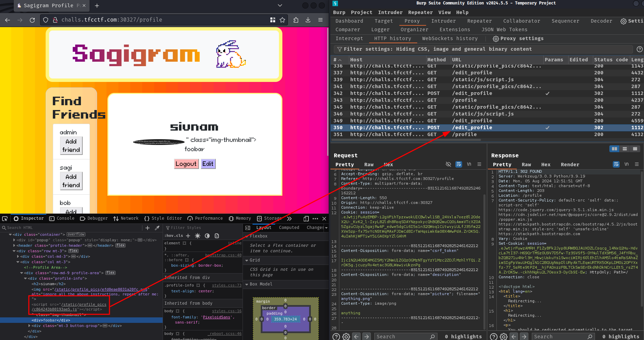
Task: Collapse the Box Model section
Action: (247, 284)
